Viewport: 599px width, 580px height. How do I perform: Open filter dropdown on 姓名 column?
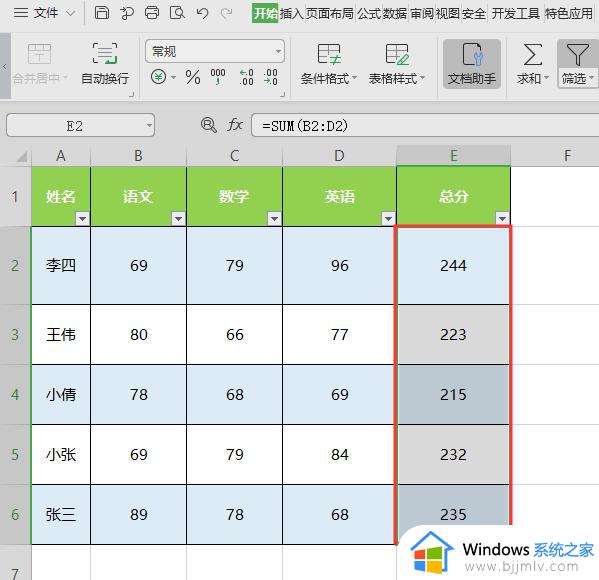coord(82,219)
